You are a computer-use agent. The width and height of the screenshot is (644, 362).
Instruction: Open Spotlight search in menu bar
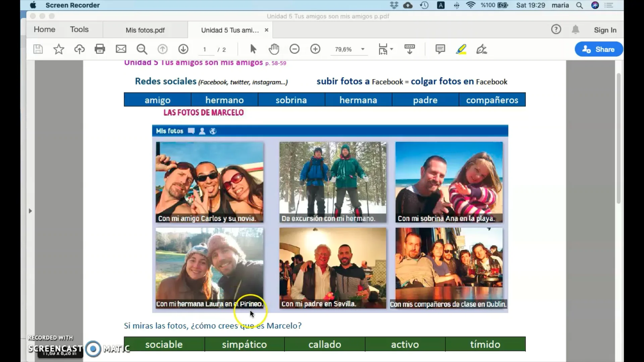579,5
